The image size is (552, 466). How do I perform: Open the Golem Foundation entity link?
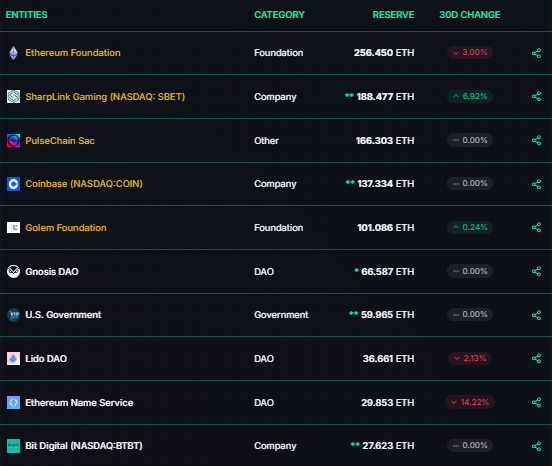point(66,228)
